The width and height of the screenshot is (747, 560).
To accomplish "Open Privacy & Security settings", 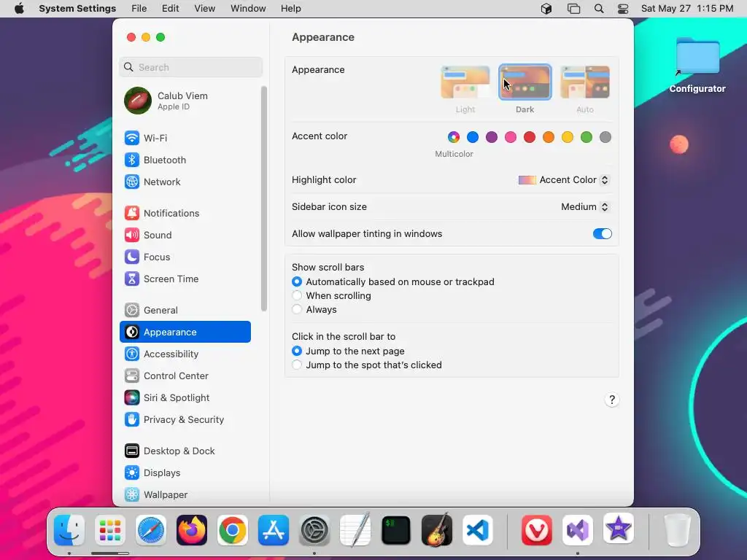I will tap(185, 420).
